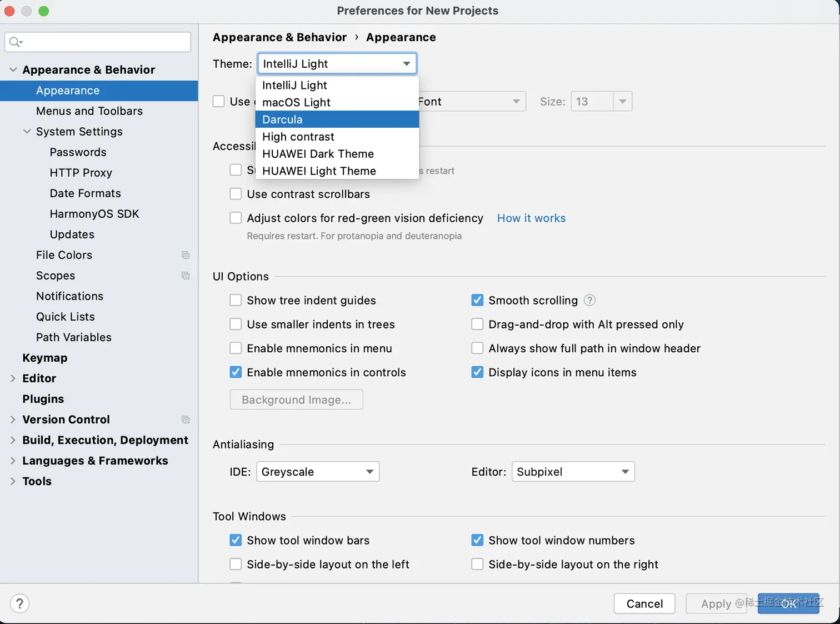Expand the Editor settings tree node
840x624 pixels.
(x=13, y=378)
